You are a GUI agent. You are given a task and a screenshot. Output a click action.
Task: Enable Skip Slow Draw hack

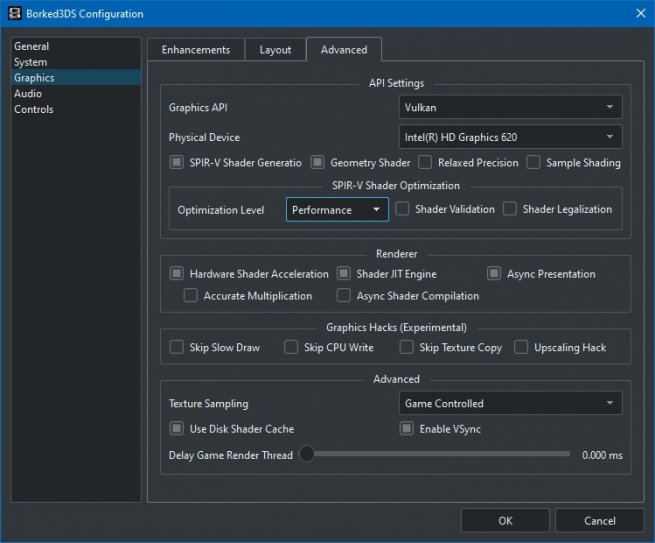(x=177, y=347)
